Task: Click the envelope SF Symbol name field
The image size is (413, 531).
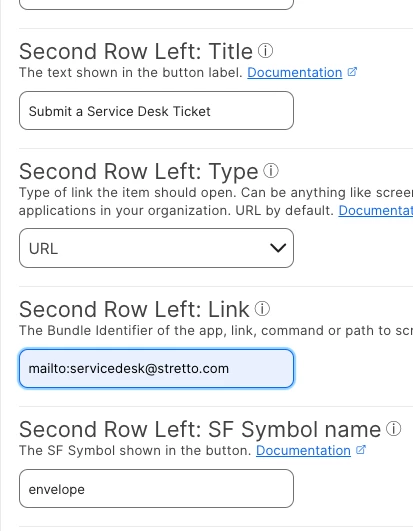Action: (156, 488)
